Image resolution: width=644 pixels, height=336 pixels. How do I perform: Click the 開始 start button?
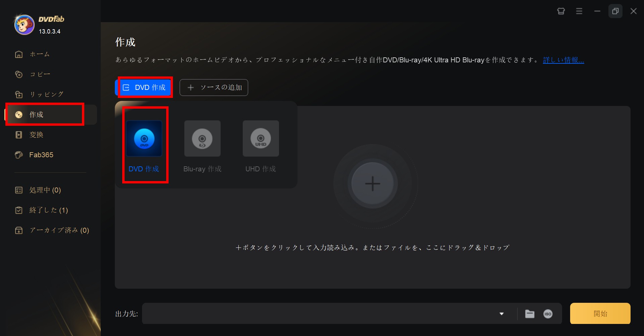pyautogui.click(x=600, y=314)
